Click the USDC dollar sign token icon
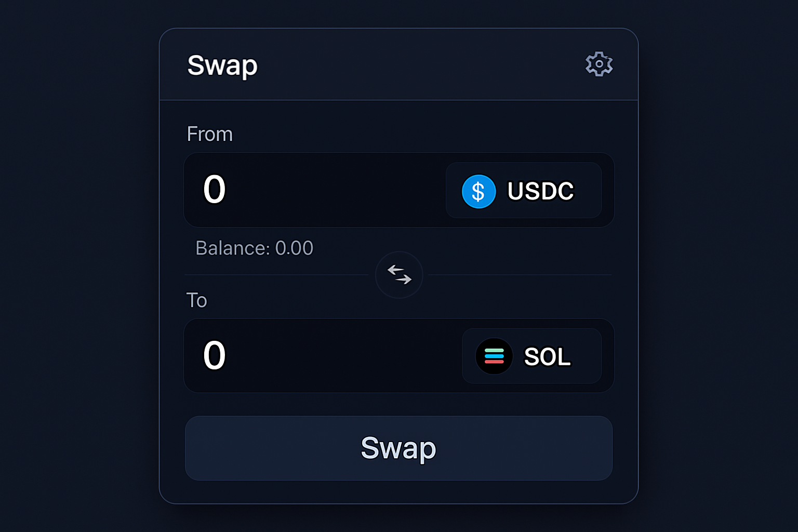798x532 pixels. pos(478,191)
